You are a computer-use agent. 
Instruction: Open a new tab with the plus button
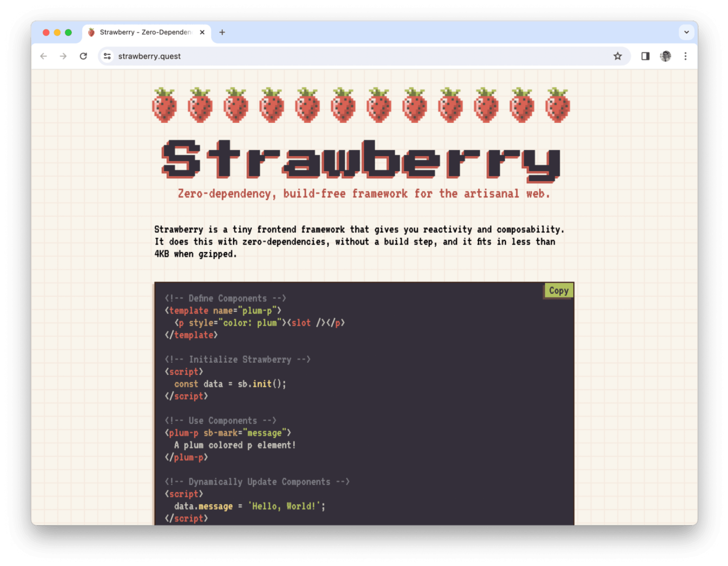point(222,32)
